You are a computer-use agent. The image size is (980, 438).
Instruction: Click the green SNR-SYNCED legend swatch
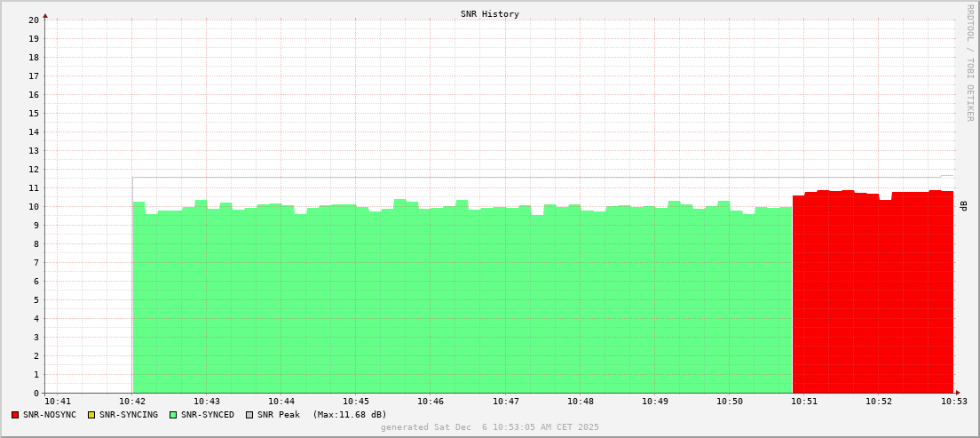click(173, 415)
